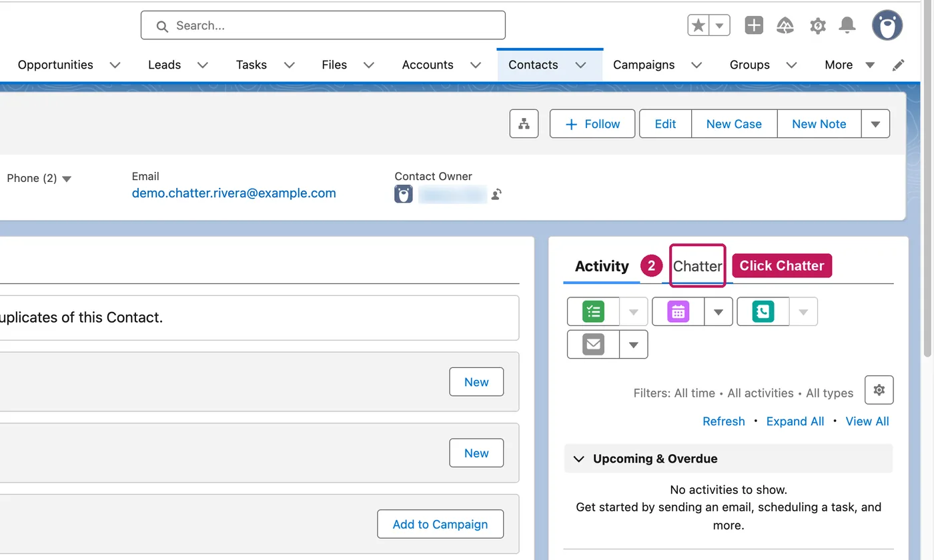Click the blurred Contact Owner name link
934x560 pixels.
[x=453, y=195]
